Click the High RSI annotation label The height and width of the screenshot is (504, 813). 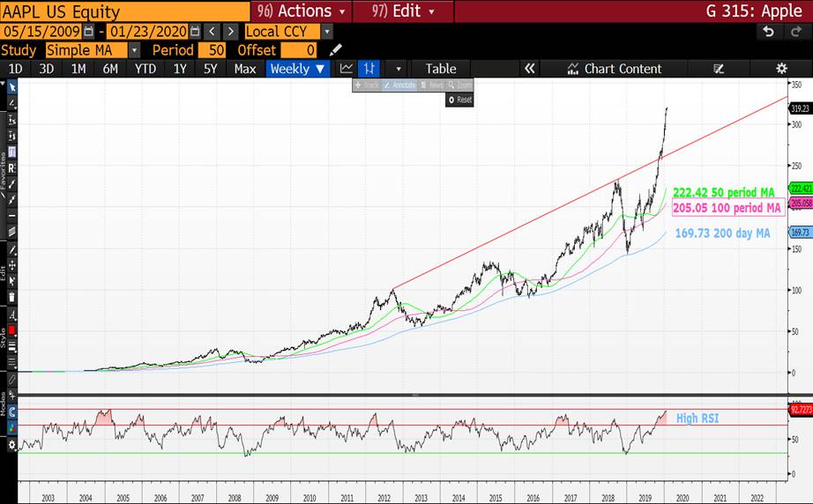[x=697, y=418]
